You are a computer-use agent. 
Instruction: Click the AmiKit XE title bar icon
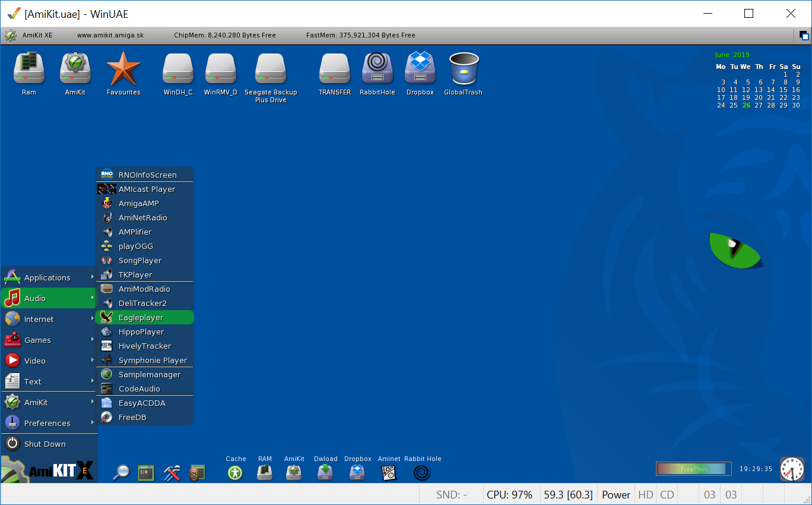tap(10, 35)
